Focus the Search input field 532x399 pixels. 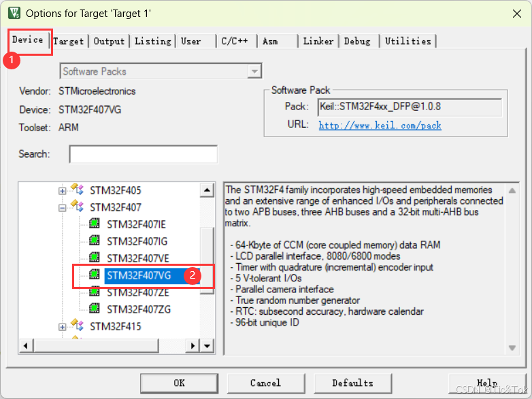pyautogui.click(x=143, y=154)
